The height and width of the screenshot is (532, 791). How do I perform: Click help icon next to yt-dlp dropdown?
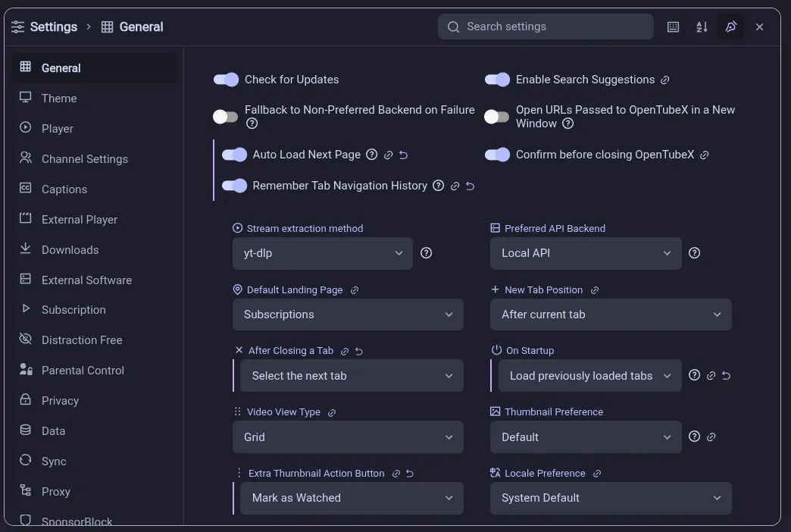pos(427,253)
